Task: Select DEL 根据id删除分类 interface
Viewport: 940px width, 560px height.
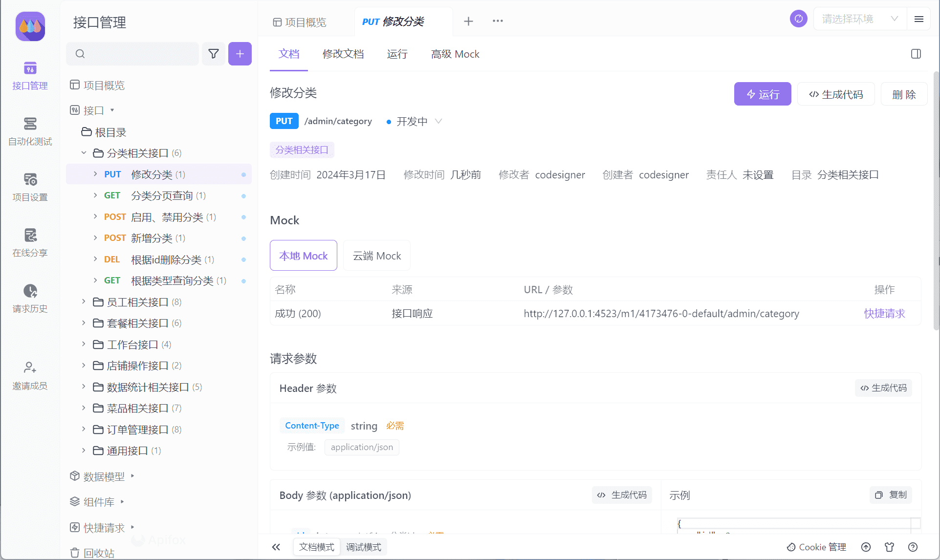Action: (x=159, y=259)
